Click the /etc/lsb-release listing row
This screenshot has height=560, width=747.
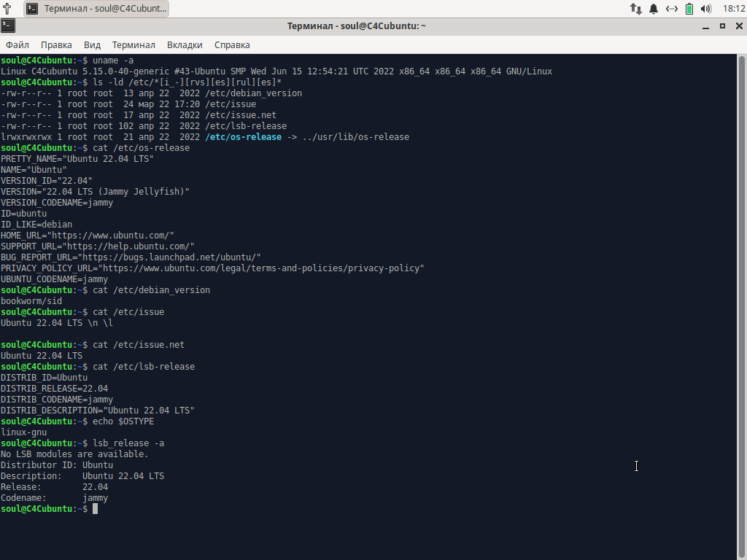click(x=144, y=126)
